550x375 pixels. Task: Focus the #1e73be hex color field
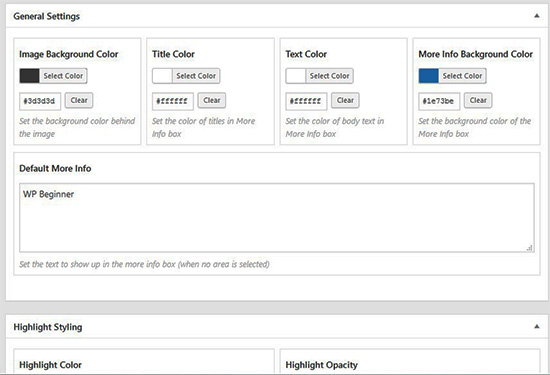[x=439, y=101]
